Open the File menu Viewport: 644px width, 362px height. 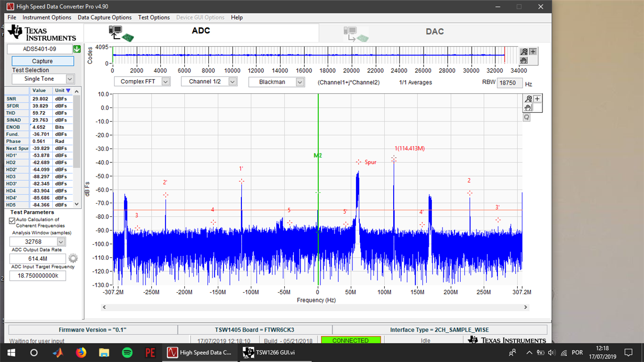point(12,17)
